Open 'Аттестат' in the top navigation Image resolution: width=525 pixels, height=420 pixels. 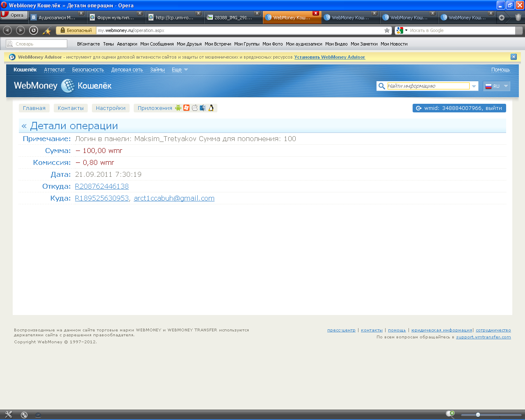(55, 70)
